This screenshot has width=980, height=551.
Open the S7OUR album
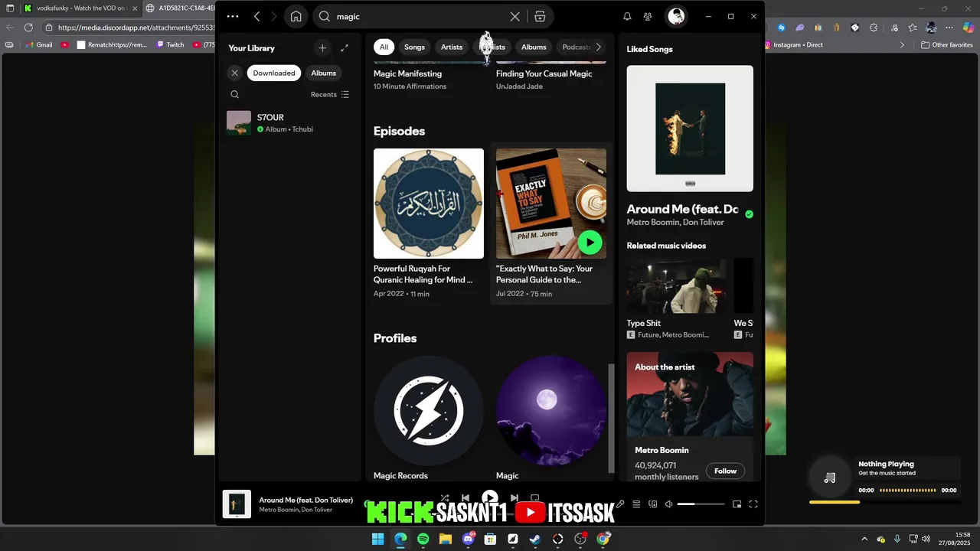tap(290, 123)
